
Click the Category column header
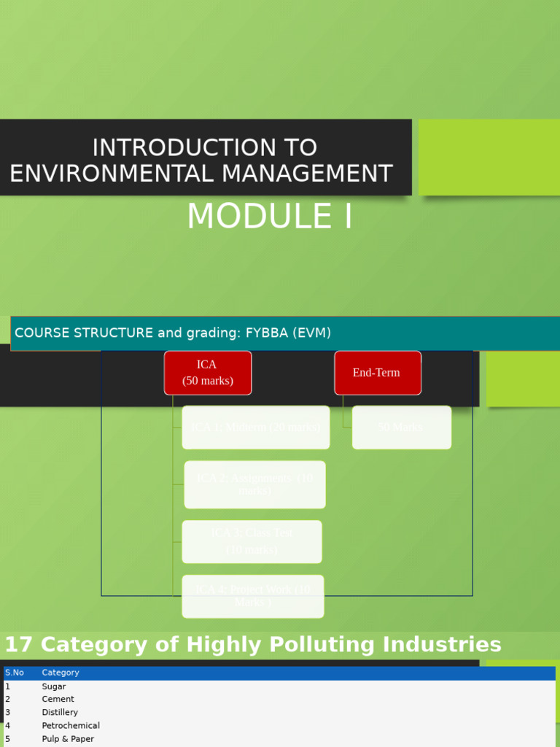pos(61,672)
